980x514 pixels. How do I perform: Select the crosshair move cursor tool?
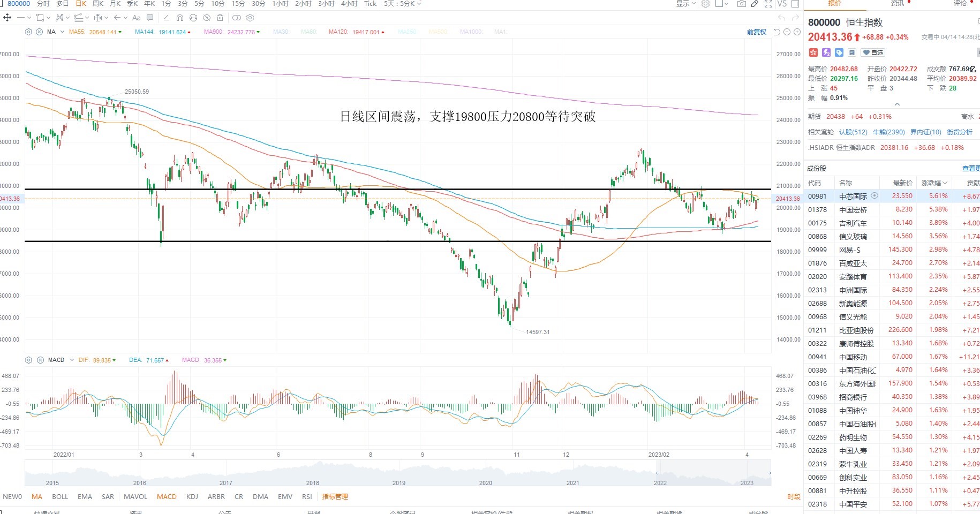tap(7, 18)
